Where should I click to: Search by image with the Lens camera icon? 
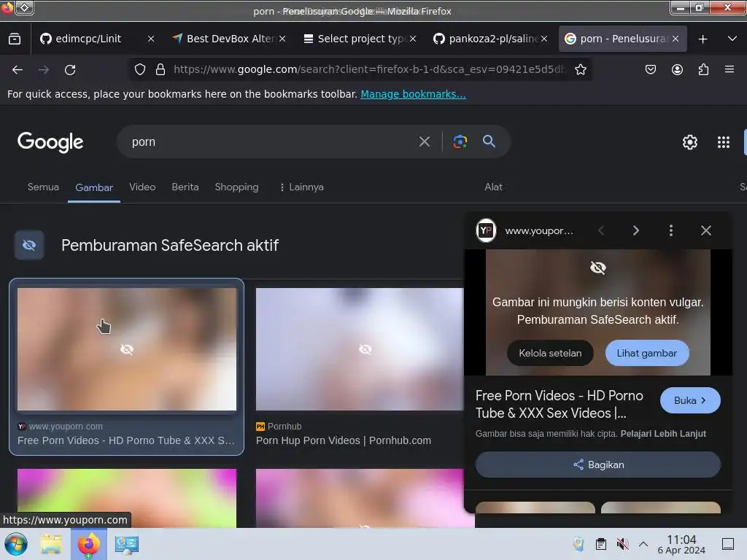click(x=460, y=142)
